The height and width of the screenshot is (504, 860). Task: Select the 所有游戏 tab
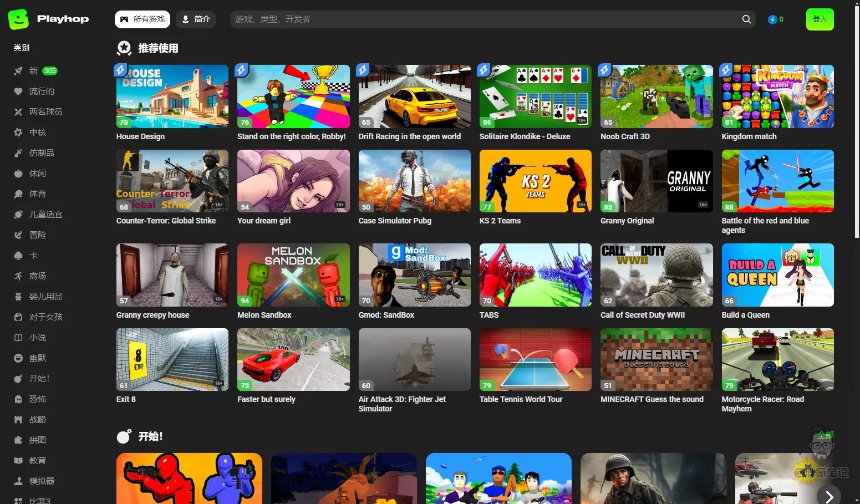143,19
